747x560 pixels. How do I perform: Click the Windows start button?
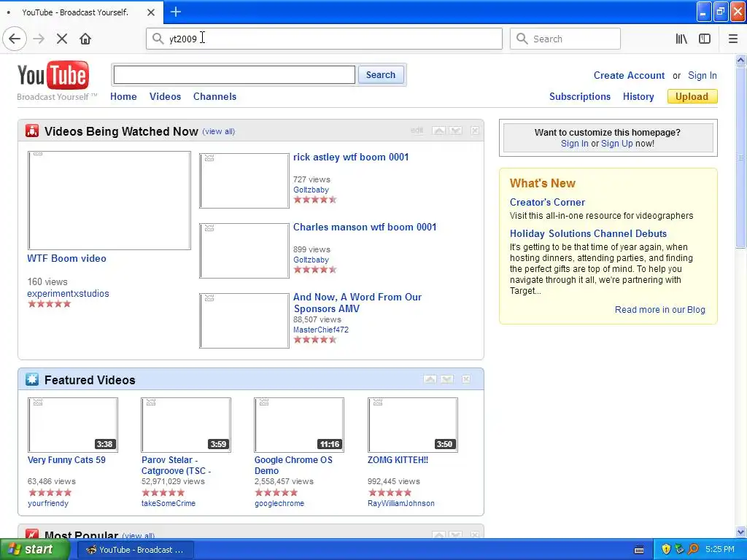coord(34,550)
